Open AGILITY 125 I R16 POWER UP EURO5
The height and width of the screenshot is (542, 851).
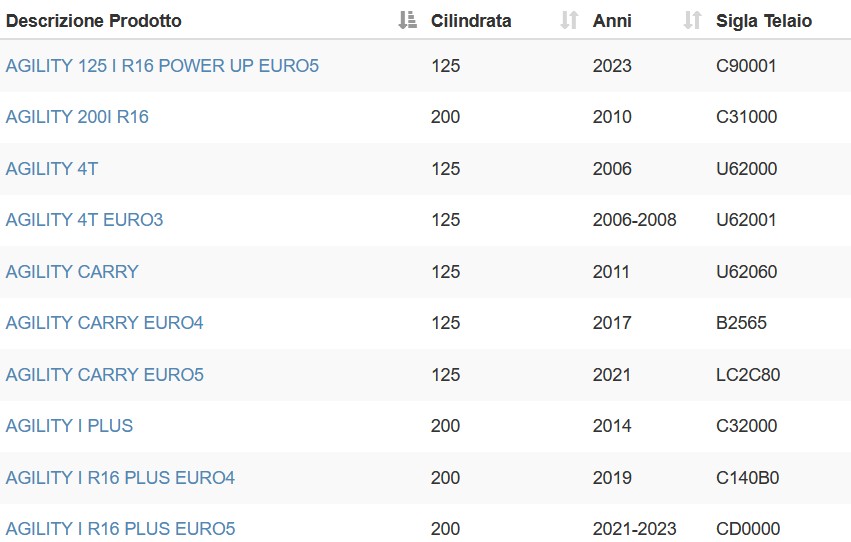162,66
